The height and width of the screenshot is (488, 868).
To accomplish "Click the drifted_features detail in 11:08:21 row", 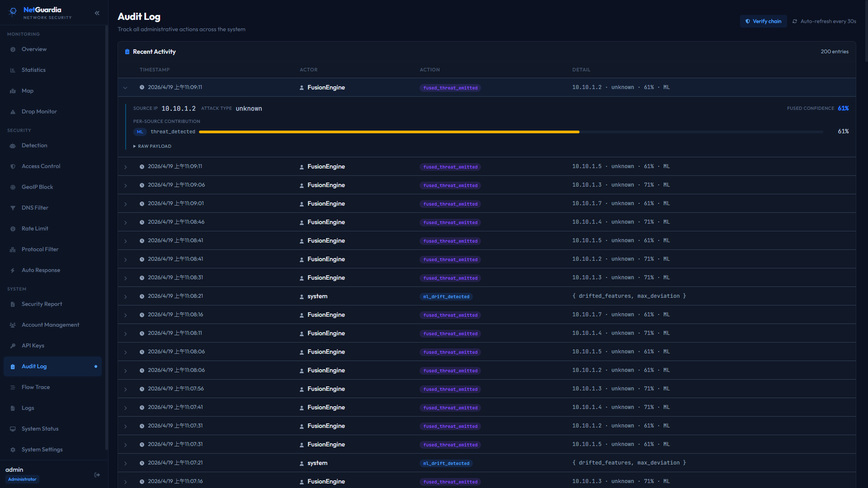I will pos(629,296).
